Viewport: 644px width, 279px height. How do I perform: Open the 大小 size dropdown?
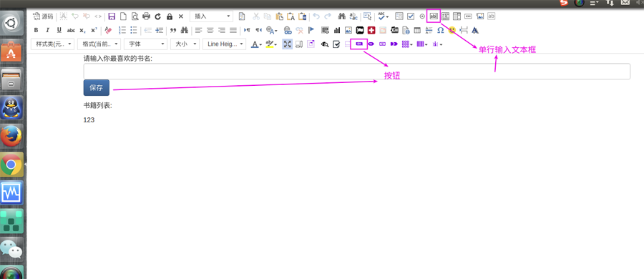coord(185,44)
